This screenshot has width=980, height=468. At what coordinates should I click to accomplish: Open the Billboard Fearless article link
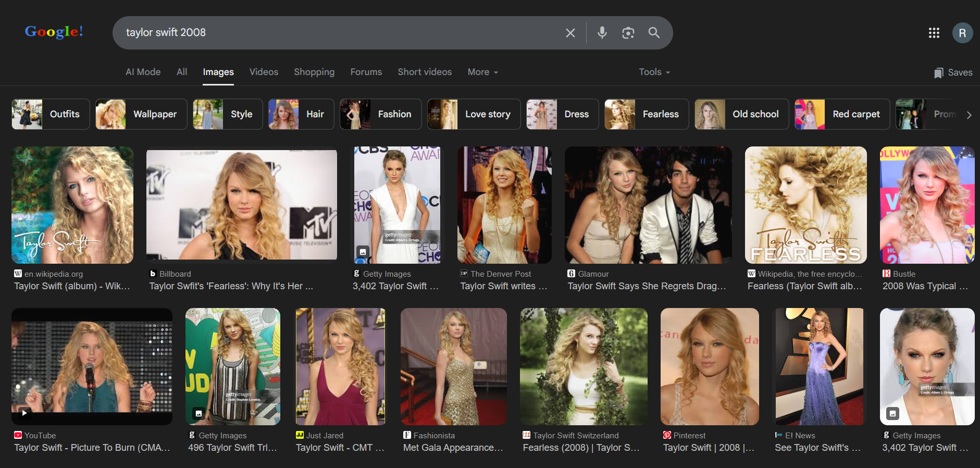[x=231, y=286]
